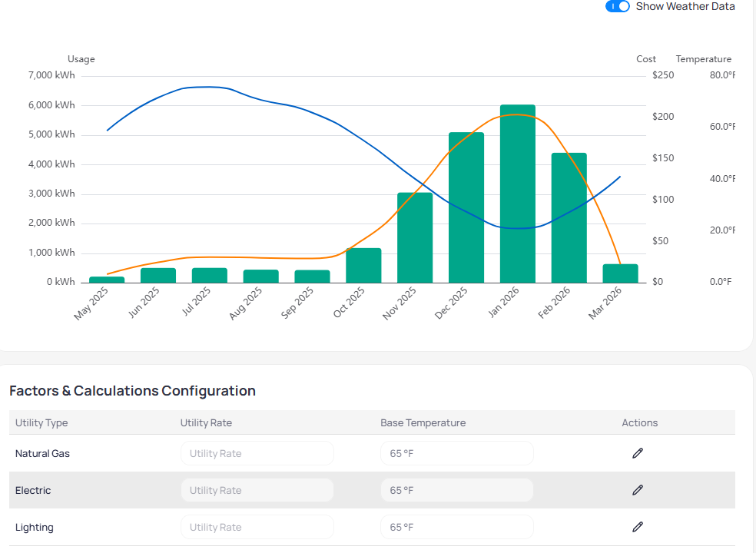
Task: Select the Electric base temperature field
Action: tap(456, 490)
